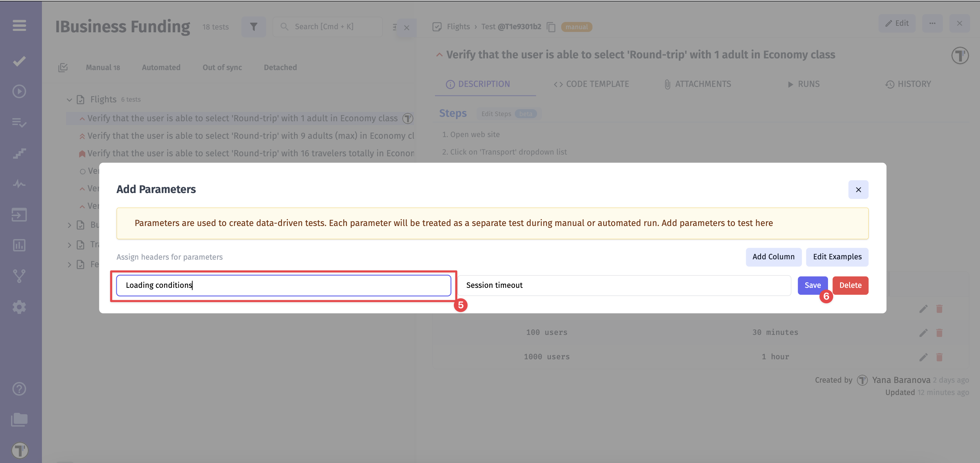Click the Add Column button

coord(773,257)
